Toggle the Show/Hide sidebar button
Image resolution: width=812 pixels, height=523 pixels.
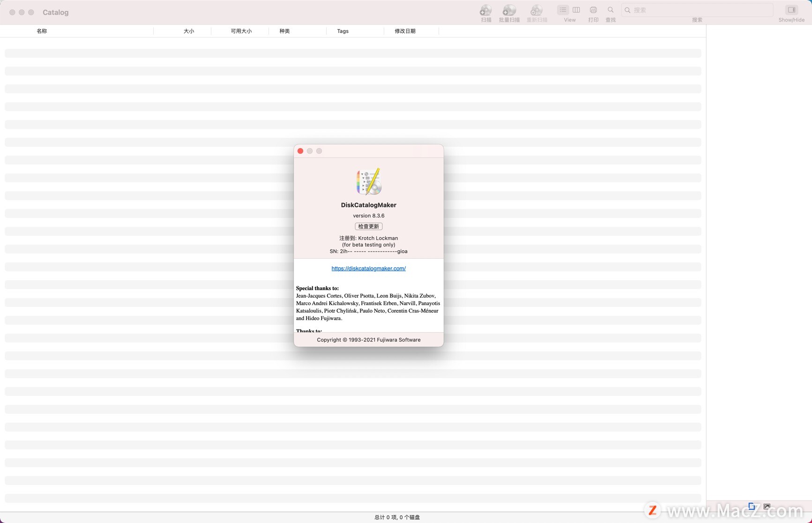coord(791,10)
